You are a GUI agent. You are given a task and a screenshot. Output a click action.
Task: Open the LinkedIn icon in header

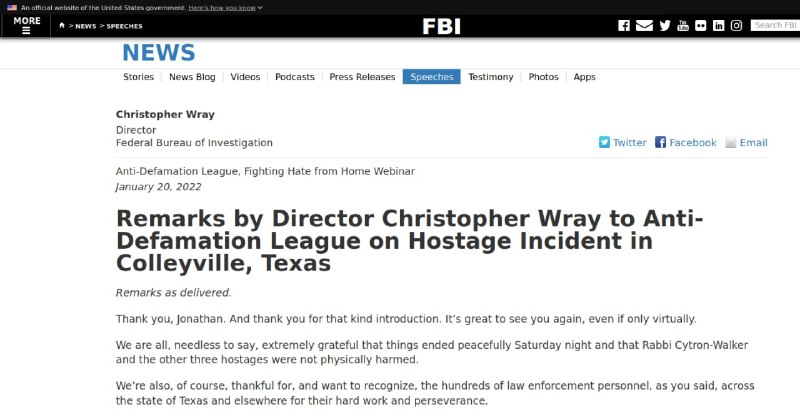(718, 25)
